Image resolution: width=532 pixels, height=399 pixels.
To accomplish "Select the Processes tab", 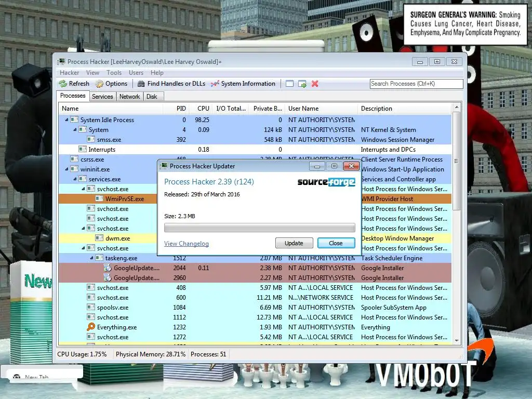I will tap(73, 96).
